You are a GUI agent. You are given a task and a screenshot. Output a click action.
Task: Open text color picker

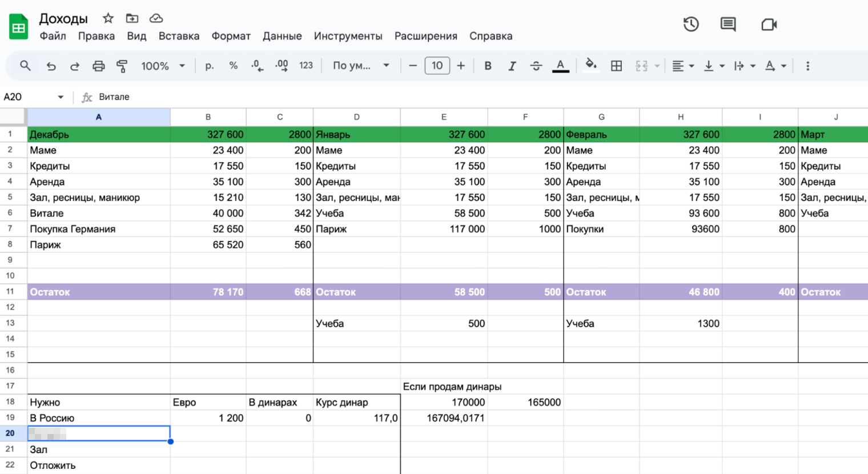[561, 66]
